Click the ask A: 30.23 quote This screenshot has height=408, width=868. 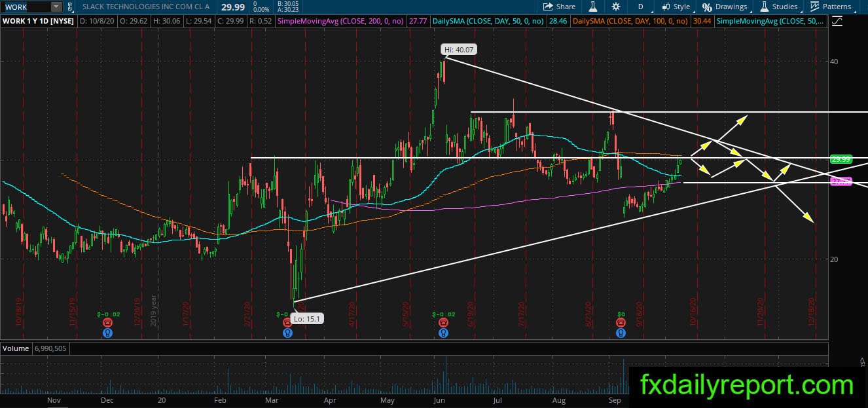pyautogui.click(x=288, y=10)
